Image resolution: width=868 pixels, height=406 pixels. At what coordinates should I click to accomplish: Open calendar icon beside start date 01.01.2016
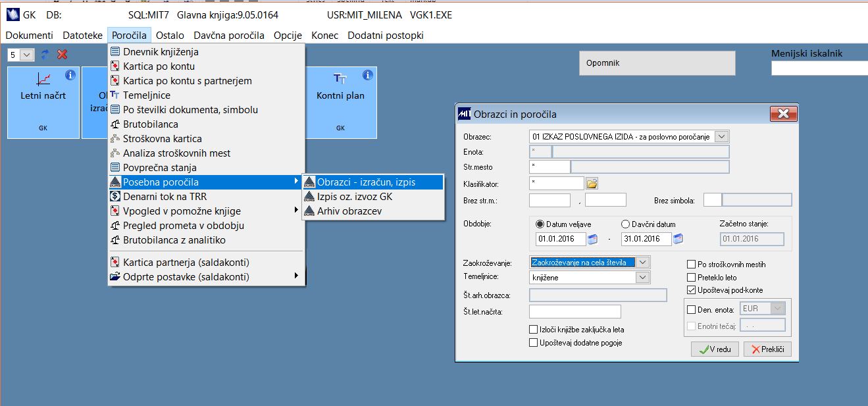point(592,239)
